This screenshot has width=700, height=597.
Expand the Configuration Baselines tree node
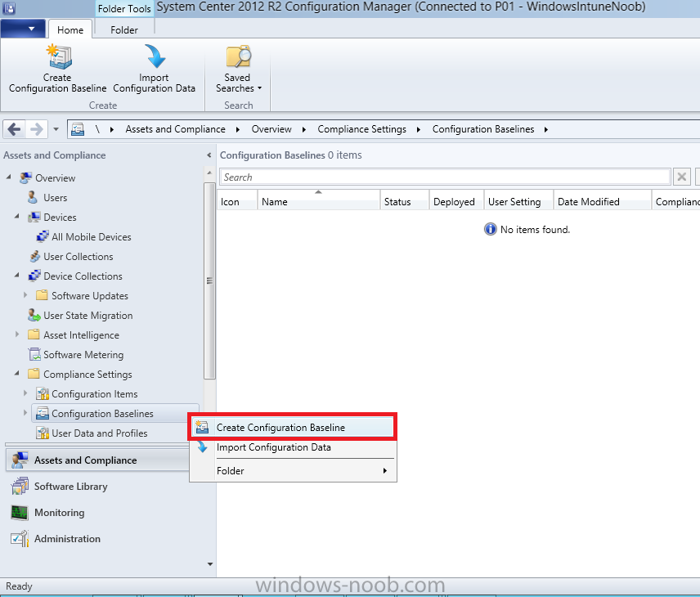25,413
